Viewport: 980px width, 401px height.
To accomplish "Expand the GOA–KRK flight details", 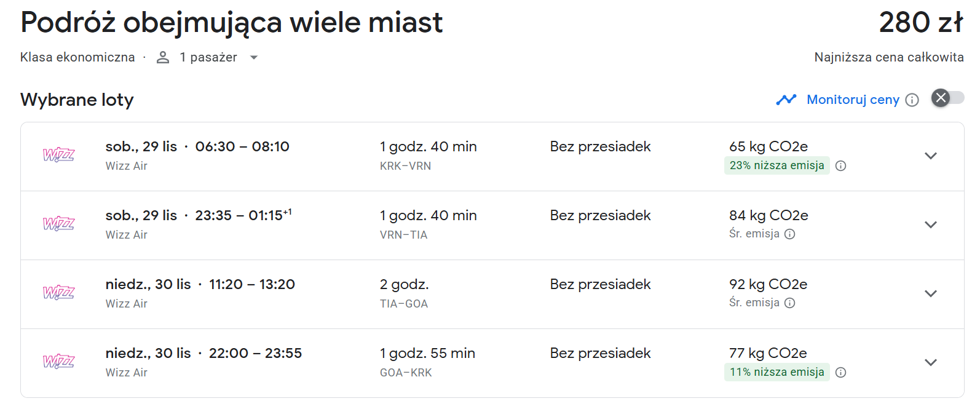I will click(931, 362).
